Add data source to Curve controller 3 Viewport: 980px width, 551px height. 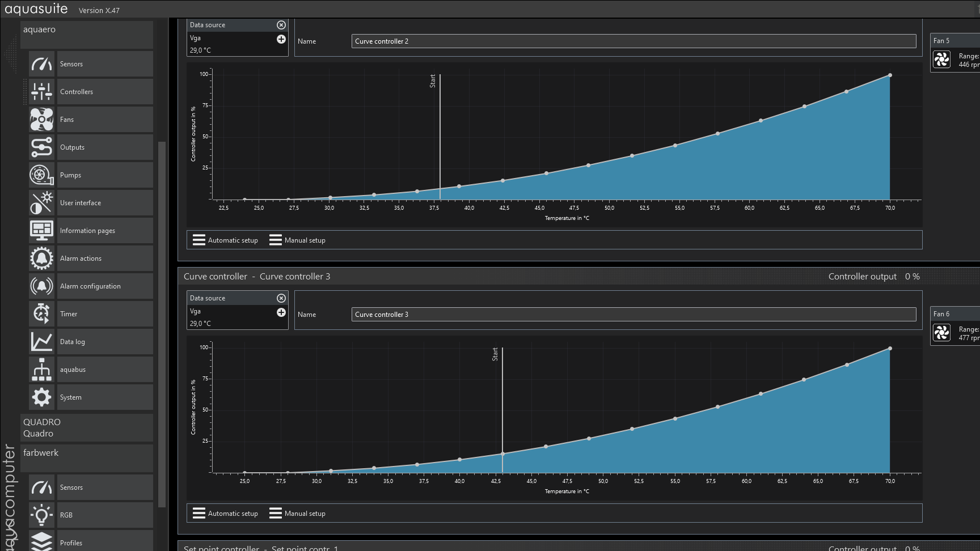(281, 312)
